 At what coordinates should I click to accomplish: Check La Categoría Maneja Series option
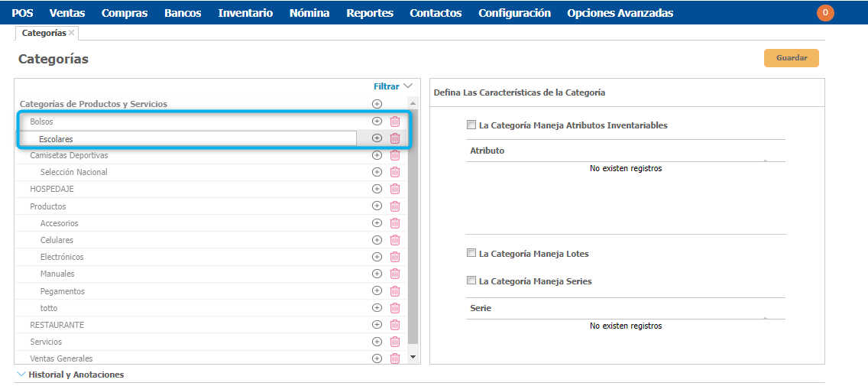click(x=471, y=281)
